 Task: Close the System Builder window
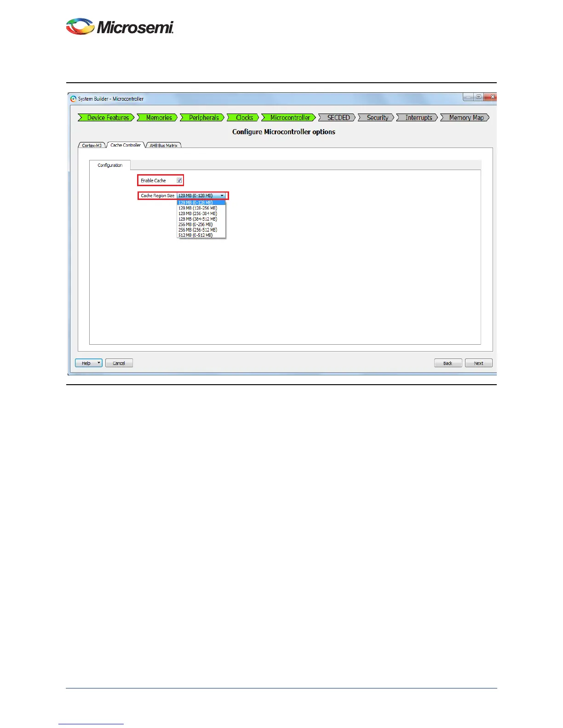tap(491, 97)
